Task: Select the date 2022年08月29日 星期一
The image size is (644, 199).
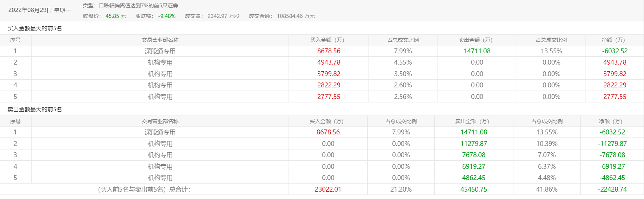Action: coord(40,10)
